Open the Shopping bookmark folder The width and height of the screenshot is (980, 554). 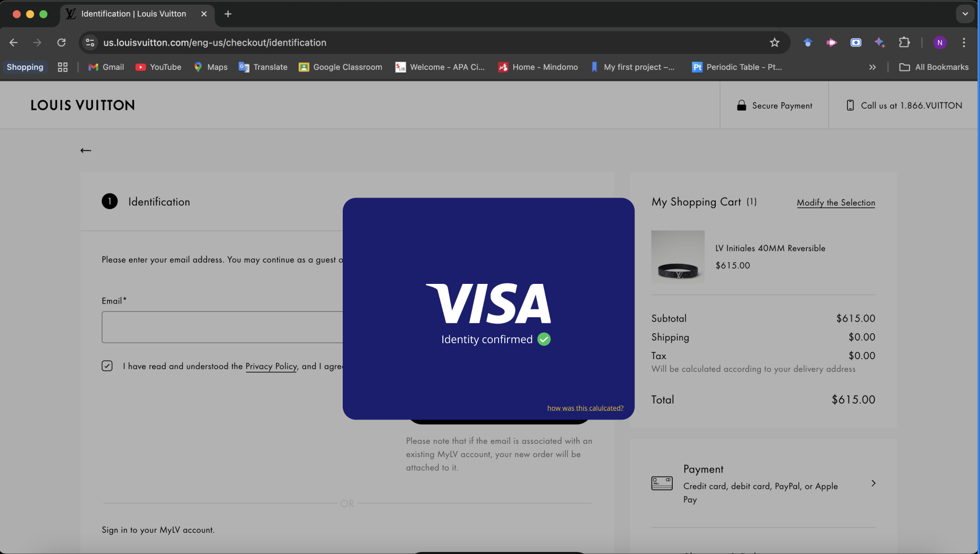click(x=25, y=67)
